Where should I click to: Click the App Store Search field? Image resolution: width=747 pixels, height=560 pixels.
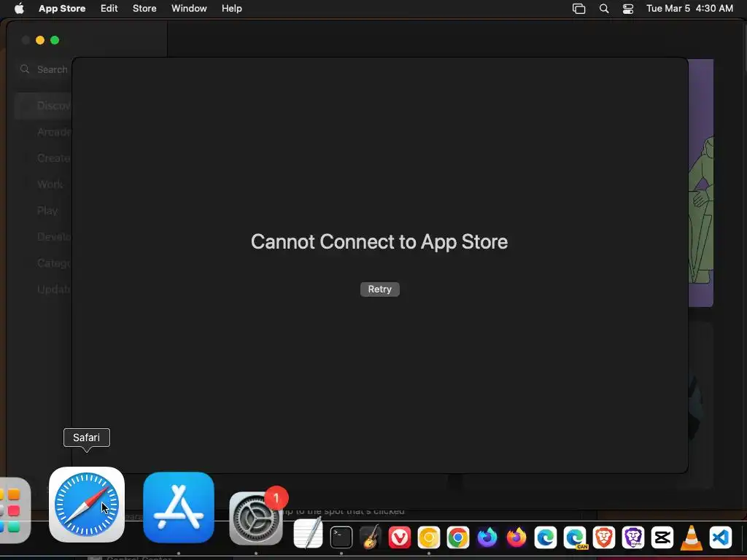coord(45,69)
